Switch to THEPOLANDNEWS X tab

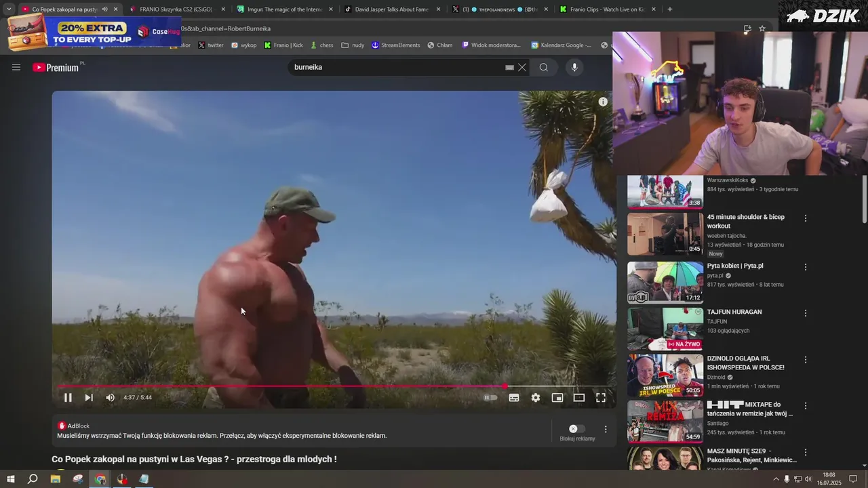pos(501,9)
